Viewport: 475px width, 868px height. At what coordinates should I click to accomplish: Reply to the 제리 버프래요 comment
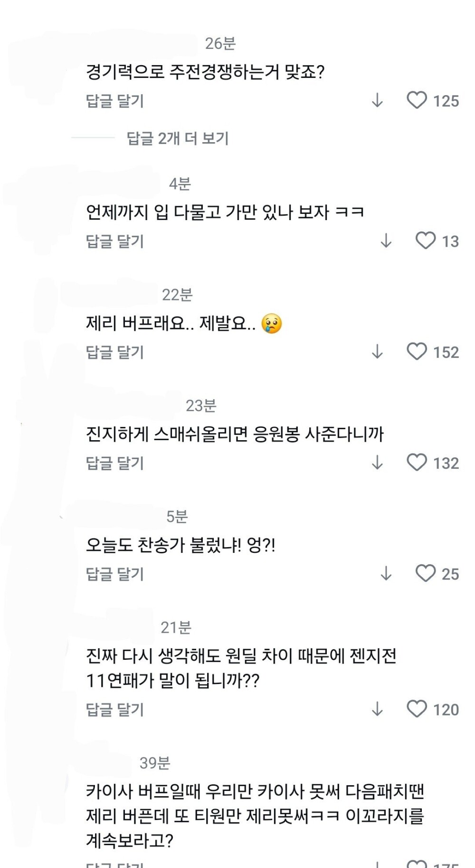(x=114, y=352)
